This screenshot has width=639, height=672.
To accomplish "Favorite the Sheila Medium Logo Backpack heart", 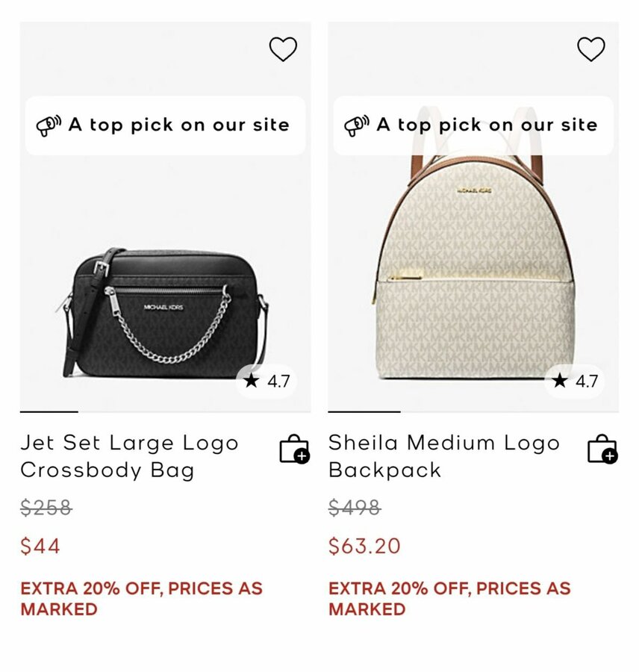I will click(x=590, y=49).
